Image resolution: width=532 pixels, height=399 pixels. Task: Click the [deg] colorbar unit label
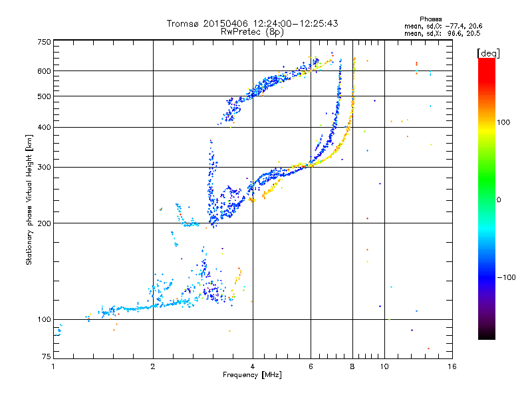tap(488, 53)
